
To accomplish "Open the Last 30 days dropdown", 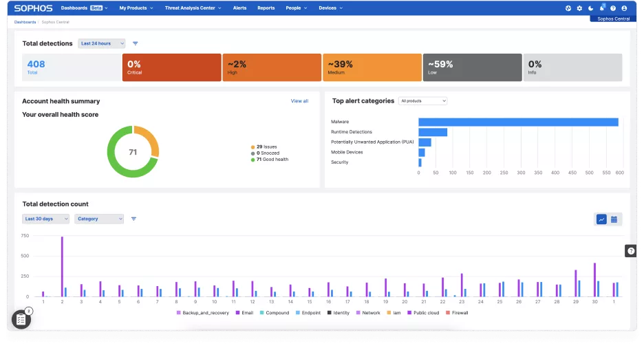I will point(45,219).
